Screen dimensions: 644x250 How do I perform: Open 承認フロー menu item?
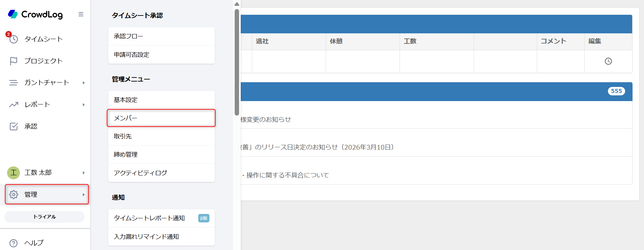pos(161,36)
